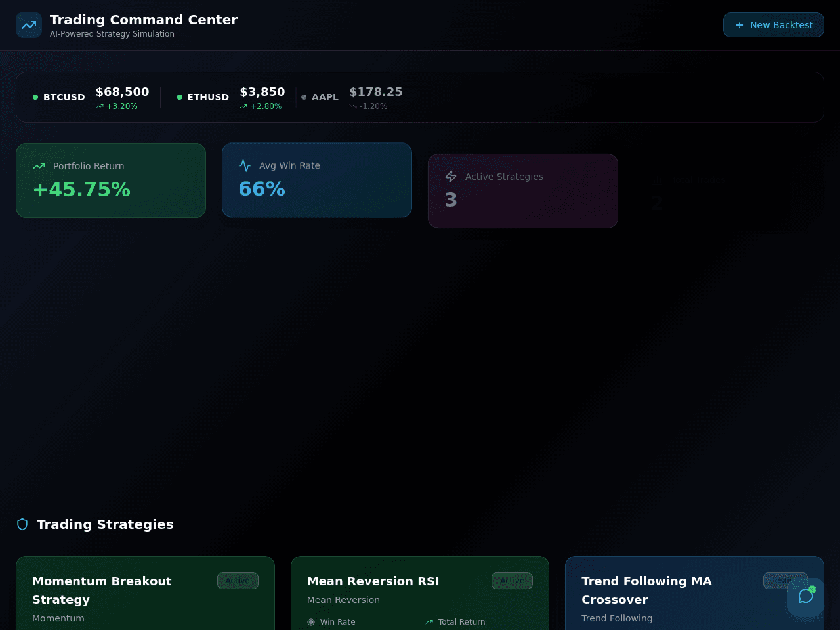Click the Total Trades bar chart icon
The image size is (840, 630).
pos(657,180)
